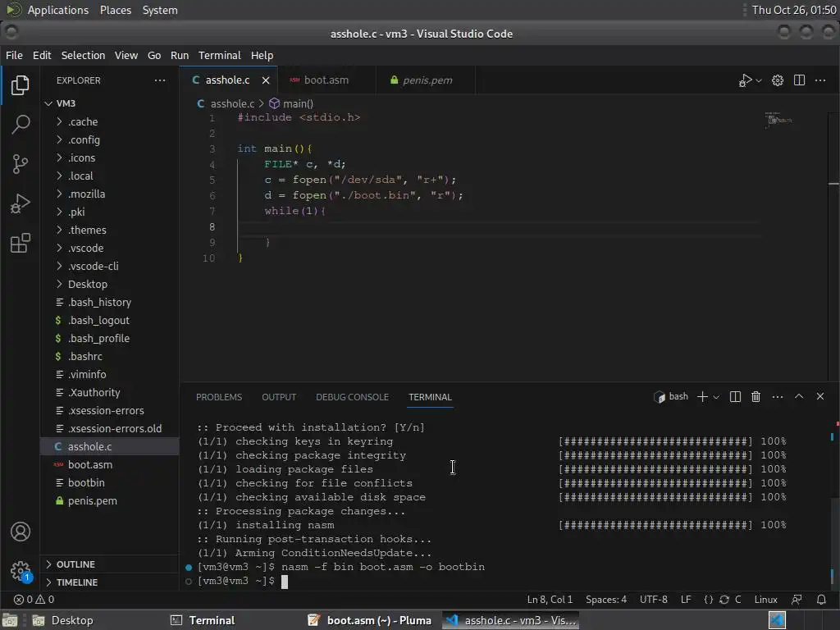This screenshot has width=840, height=630.
Task: Close the asshole.c editor tab
Action: coord(266,80)
